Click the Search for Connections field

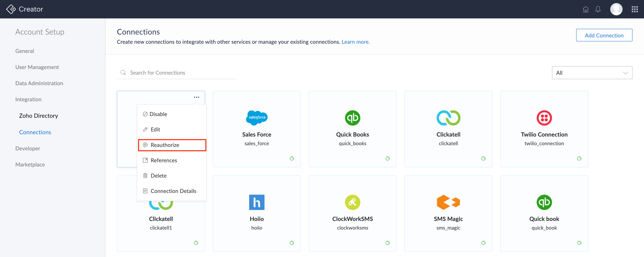point(177,73)
